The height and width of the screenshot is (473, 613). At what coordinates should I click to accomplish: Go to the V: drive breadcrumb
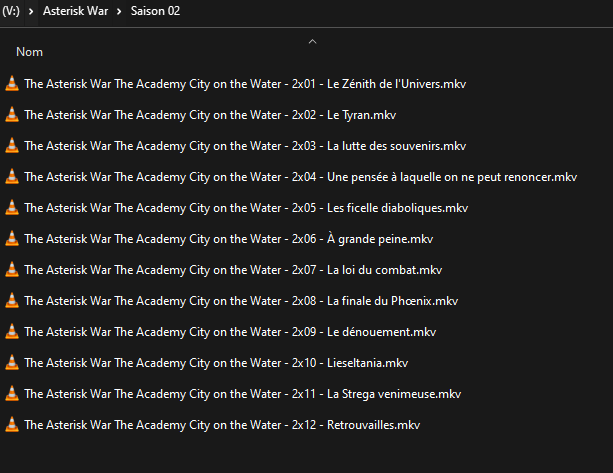11,11
